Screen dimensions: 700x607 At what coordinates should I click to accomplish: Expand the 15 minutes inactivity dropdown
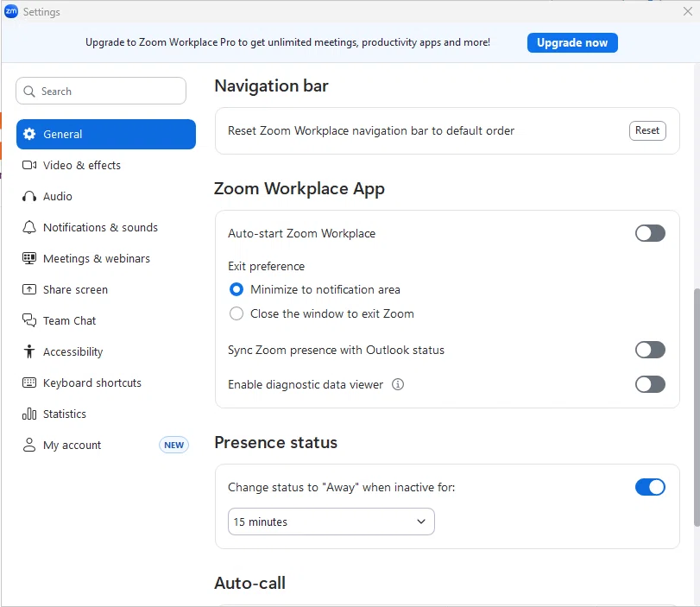[331, 522]
